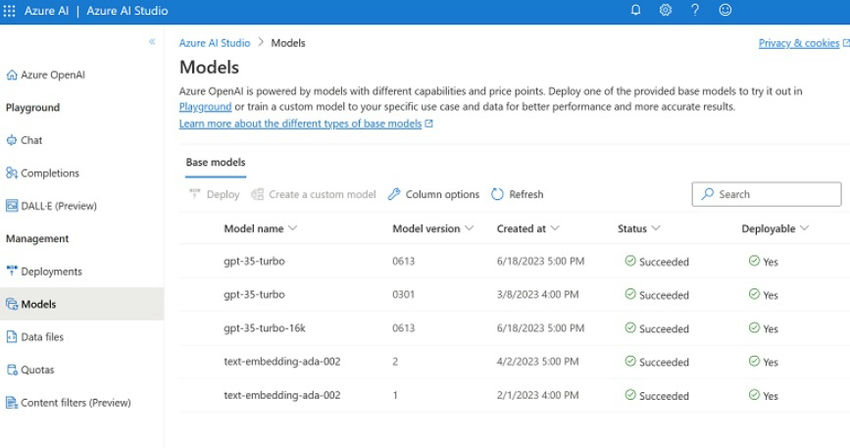Click the Data files icon
Image resolution: width=850 pixels, height=448 pixels.
[x=11, y=337]
